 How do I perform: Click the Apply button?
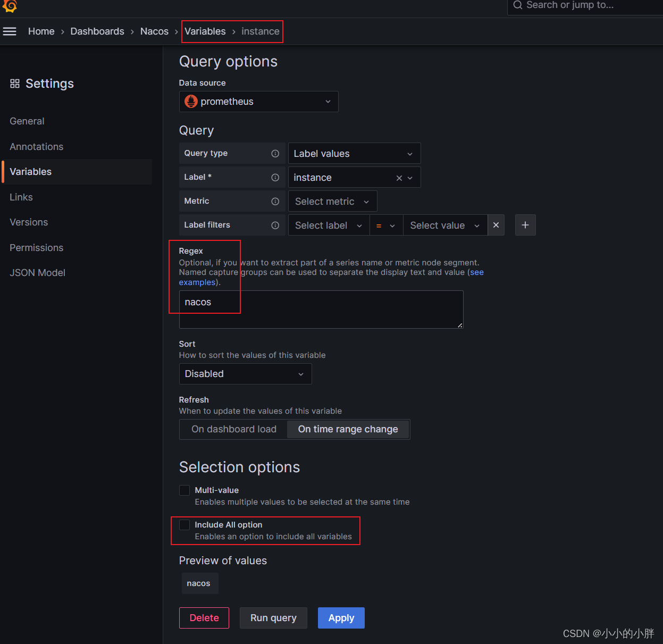341,618
